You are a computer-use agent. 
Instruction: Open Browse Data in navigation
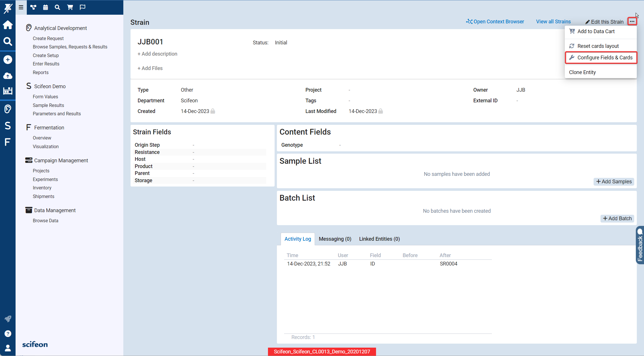pyautogui.click(x=46, y=221)
